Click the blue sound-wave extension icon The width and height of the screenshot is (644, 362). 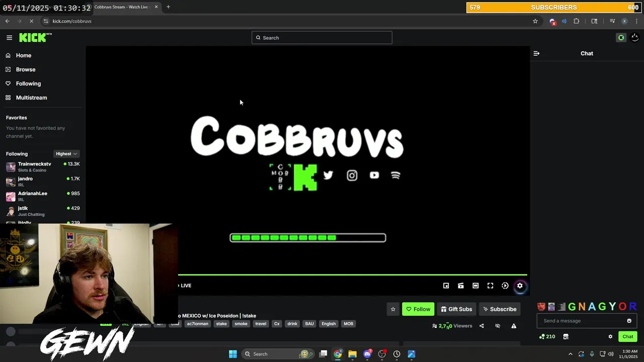tap(564, 21)
